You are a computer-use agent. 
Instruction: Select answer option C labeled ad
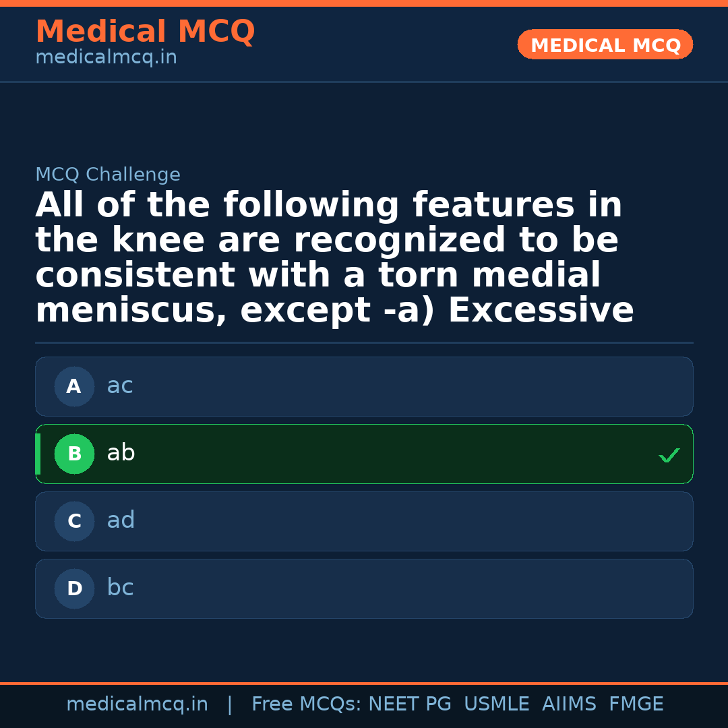click(x=364, y=521)
